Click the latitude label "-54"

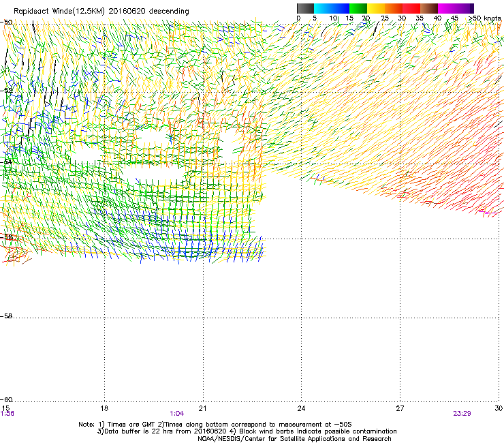pos(6,162)
